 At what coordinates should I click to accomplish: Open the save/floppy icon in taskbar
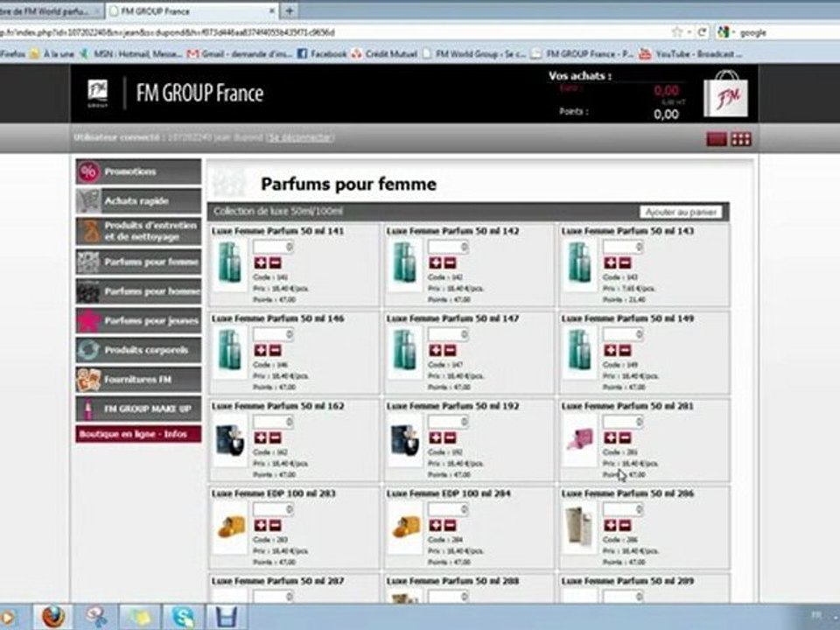[x=226, y=617]
